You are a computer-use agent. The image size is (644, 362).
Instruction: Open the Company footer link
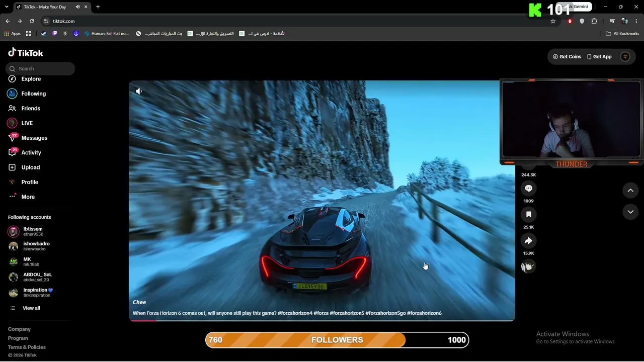click(x=19, y=329)
